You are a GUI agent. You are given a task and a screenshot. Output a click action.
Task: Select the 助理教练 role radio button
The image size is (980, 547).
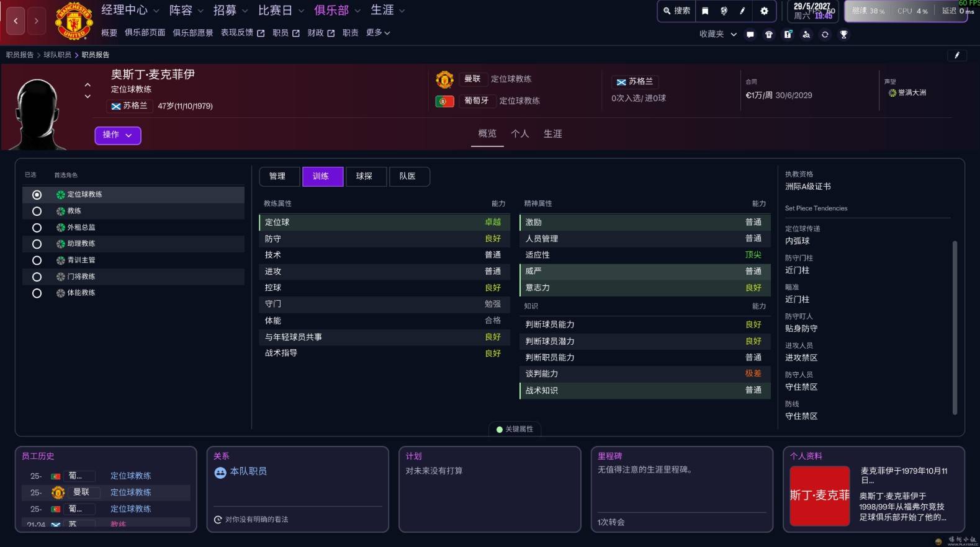click(37, 244)
